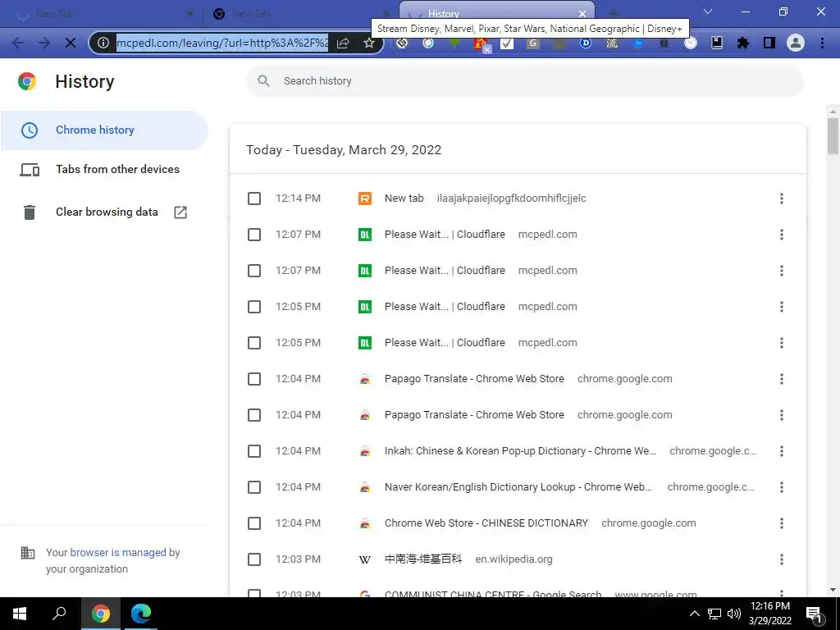This screenshot has width=840, height=630.
Task: Focus the Search history input field
Action: coord(525,81)
